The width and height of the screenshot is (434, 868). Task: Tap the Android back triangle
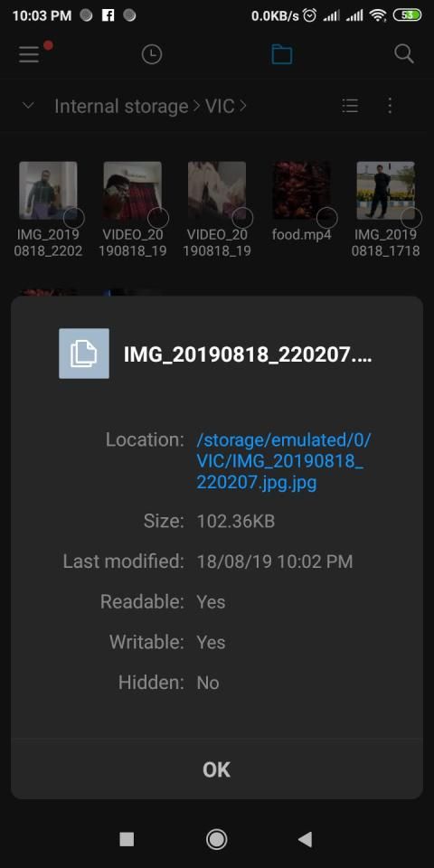pyautogui.click(x=305, y=839)
